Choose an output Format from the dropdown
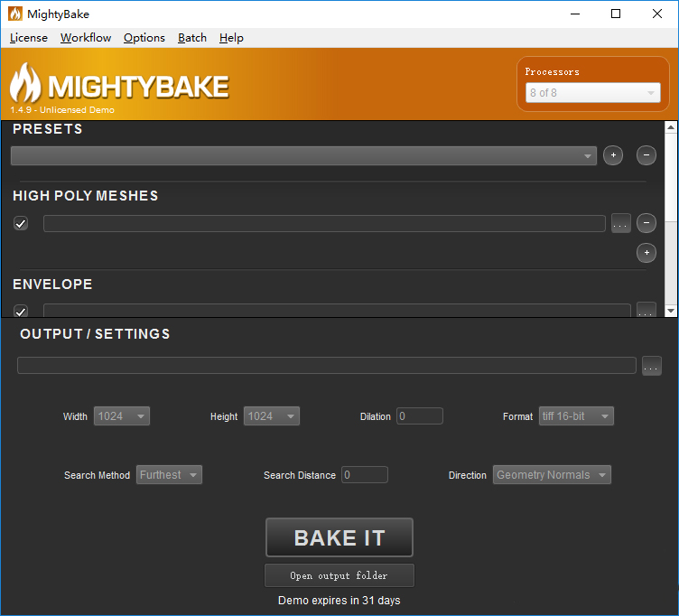The width and height of the screenshot is (679, 616). coord(576,416)
